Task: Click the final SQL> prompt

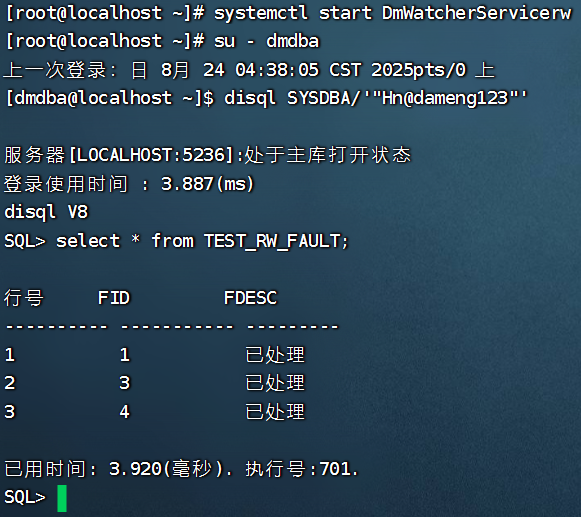Action: click(x=25, y=497)
